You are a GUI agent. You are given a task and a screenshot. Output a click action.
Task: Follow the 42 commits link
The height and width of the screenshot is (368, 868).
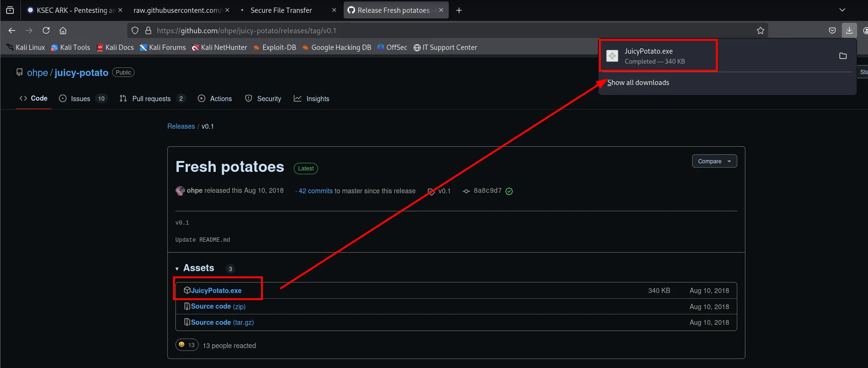pyautogui.click(x=316, y=191)
